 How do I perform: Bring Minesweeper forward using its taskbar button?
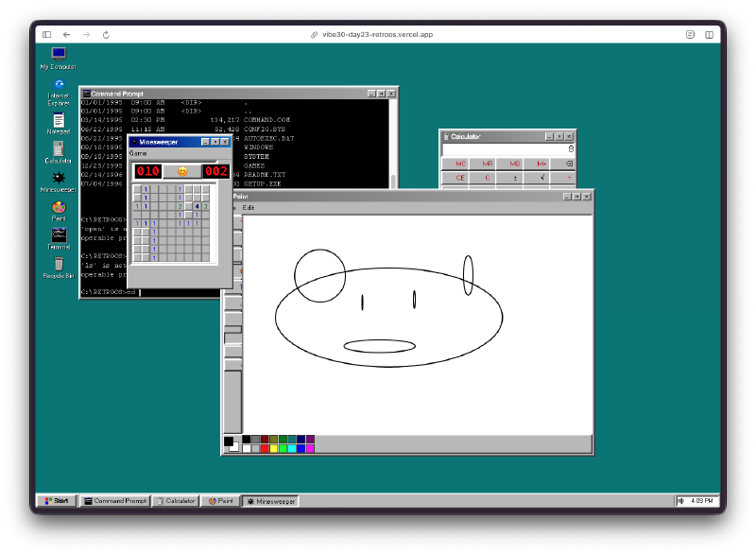pos(270,501)
